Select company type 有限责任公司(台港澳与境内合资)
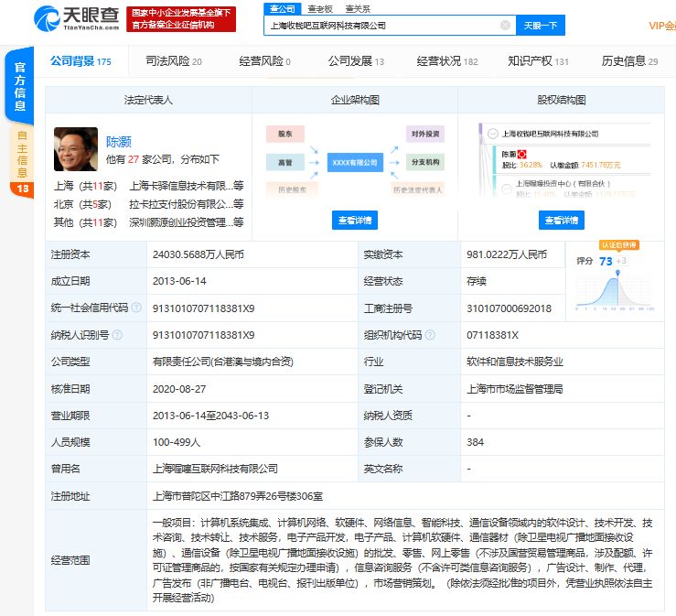 click(x=223, y=362)
